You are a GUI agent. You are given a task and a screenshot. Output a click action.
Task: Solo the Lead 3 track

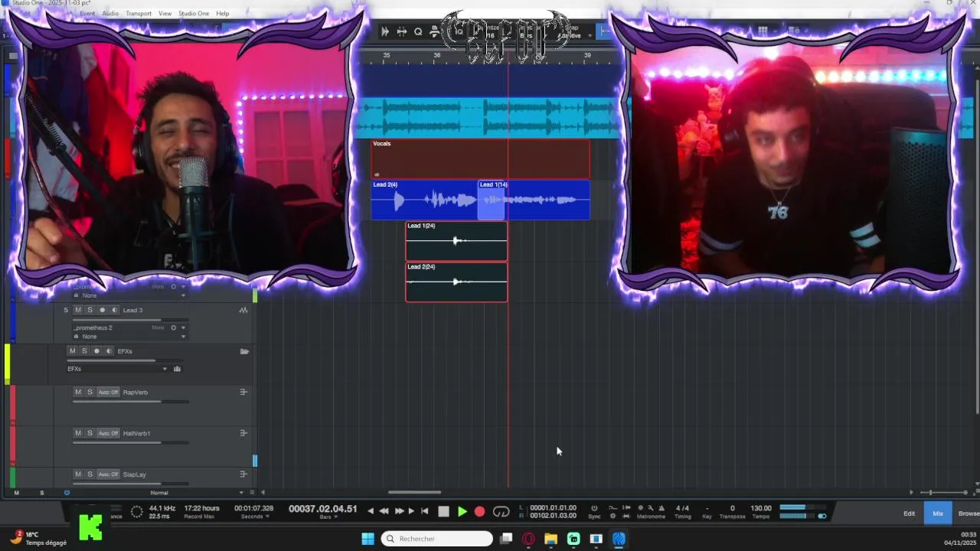[90, 310]
